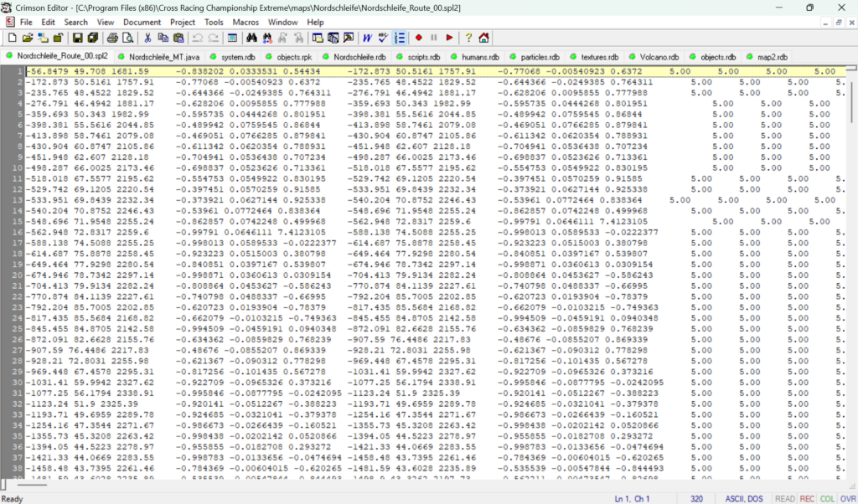Viewport: 858px width, 504px height.
Task: Open Replace with the binoculars a-to-b icon
Action: click(267, 38)
